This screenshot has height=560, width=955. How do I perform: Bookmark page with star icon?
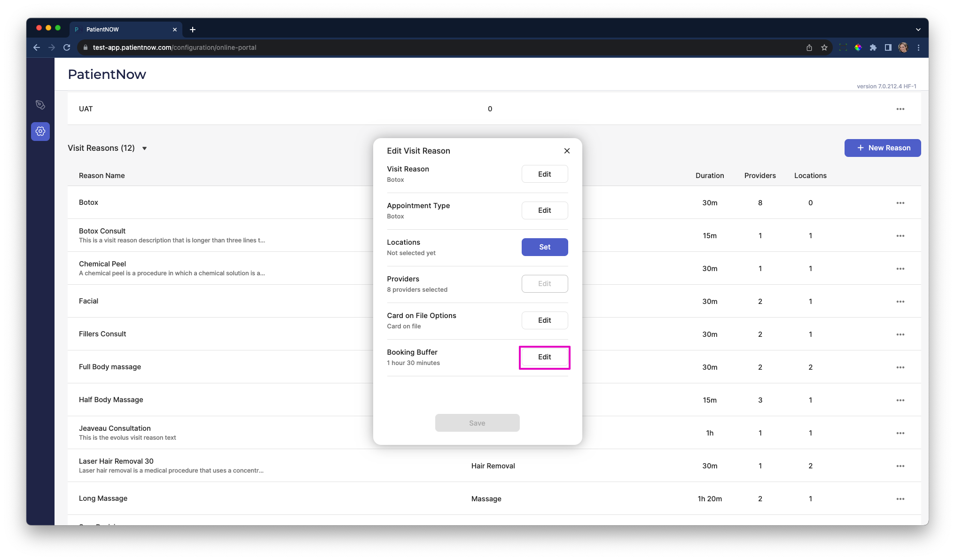824,47
